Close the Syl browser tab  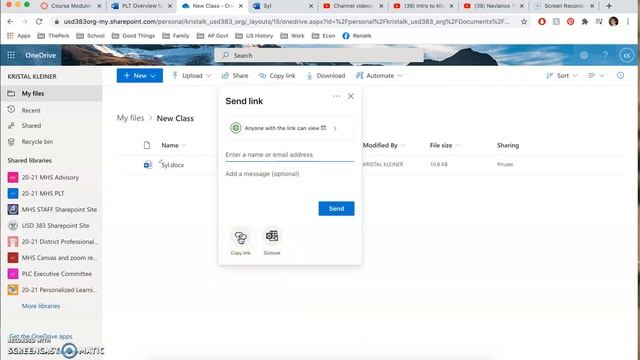point(311,6)
